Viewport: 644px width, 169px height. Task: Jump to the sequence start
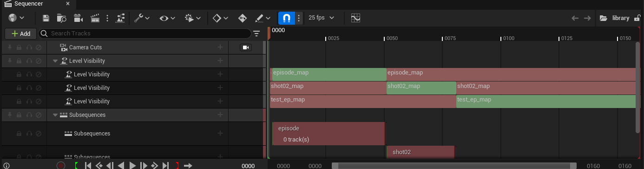pyautogui.click(x=88, y=165)
